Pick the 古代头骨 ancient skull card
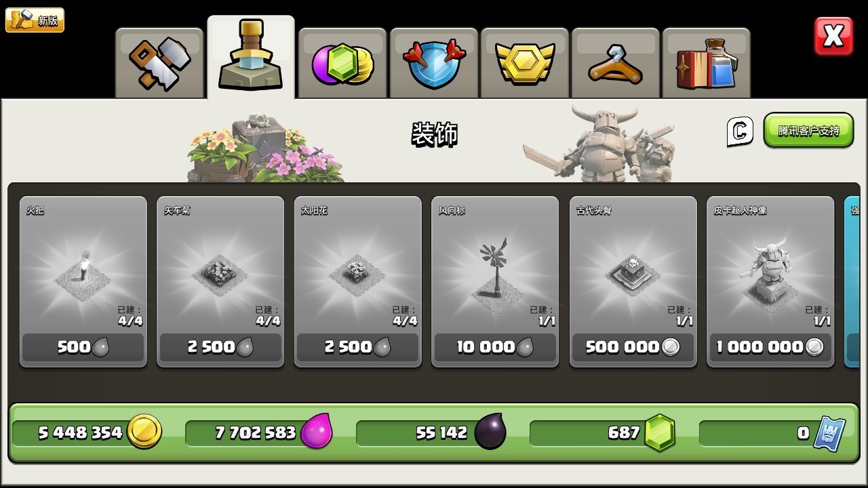868x488 pixels. tap(633, 282)
